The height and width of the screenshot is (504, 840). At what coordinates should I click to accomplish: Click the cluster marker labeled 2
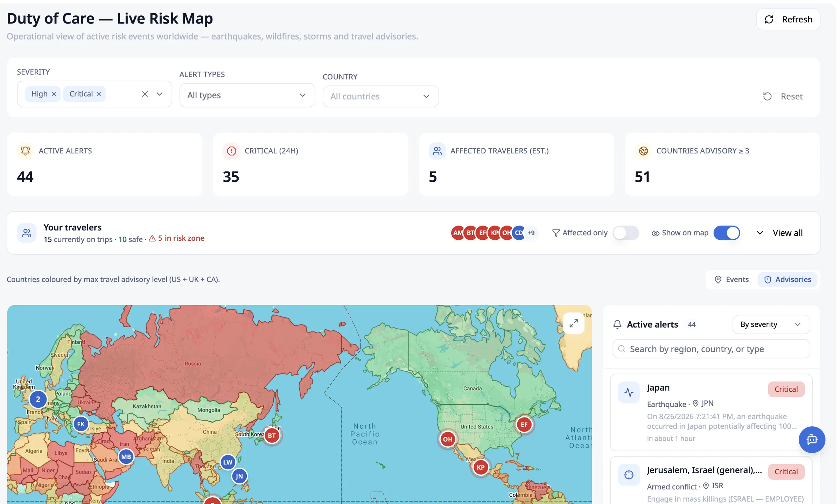[38, 399]
